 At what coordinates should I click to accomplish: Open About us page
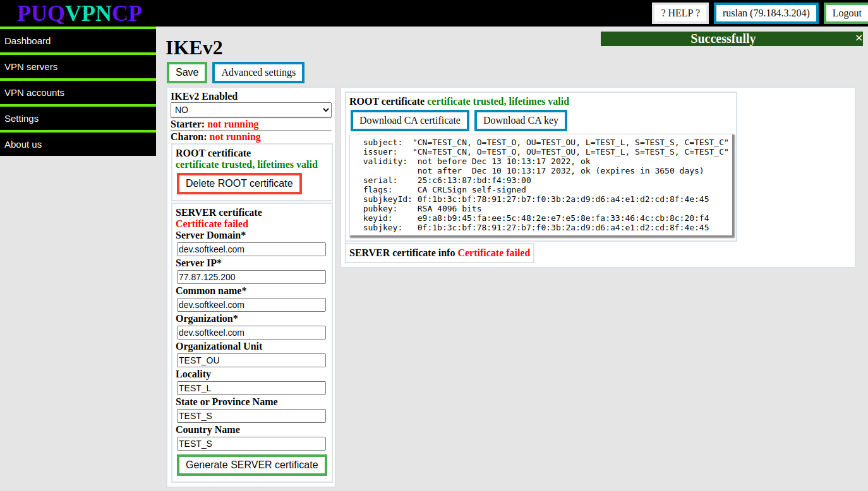(78, 145)
